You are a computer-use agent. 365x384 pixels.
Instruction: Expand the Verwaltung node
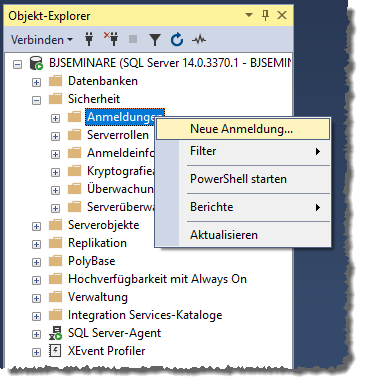coord(36,298)
